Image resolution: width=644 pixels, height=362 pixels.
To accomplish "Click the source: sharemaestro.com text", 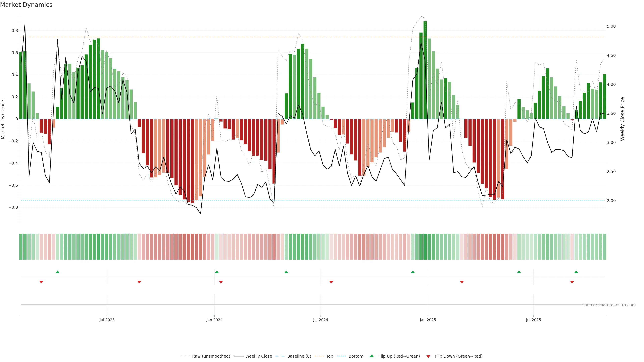I will 609,305.
